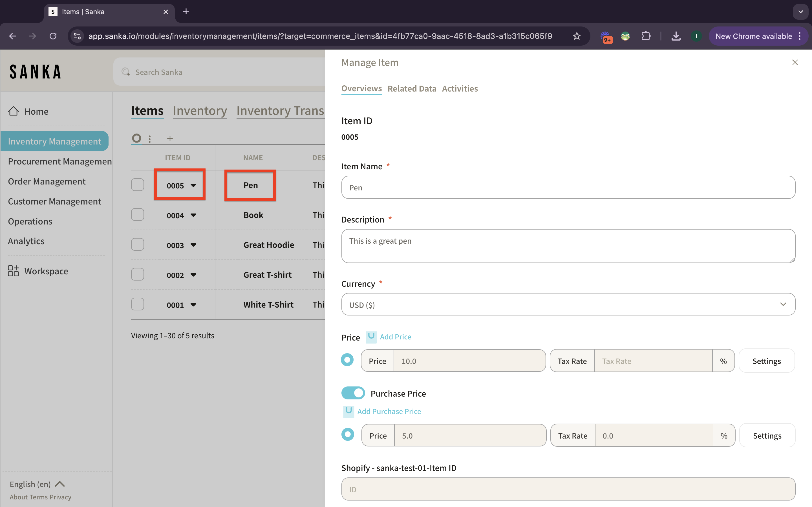Open the Inventory tab
Screen dimensions: 812x507
[x=200, y=111]
